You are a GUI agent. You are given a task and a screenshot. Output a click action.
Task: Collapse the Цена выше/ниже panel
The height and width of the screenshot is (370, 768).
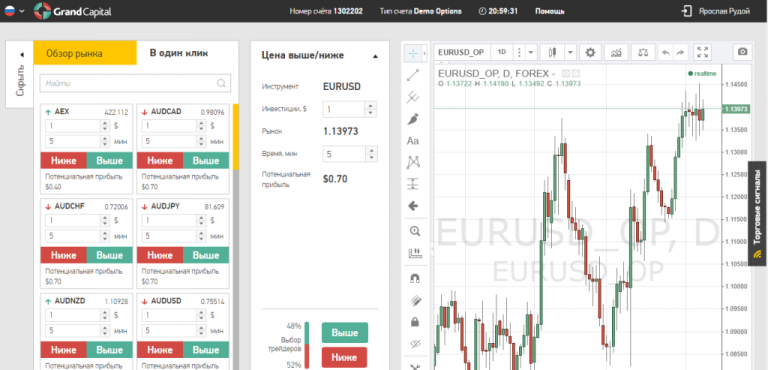(x=375, y=56)
